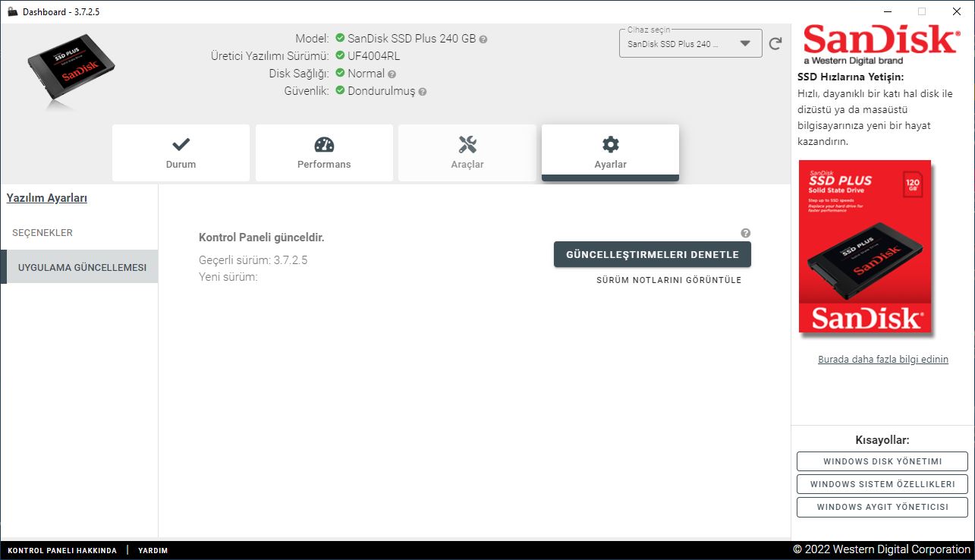Click the UF4004RL firmware version value

tap(373, 56)
